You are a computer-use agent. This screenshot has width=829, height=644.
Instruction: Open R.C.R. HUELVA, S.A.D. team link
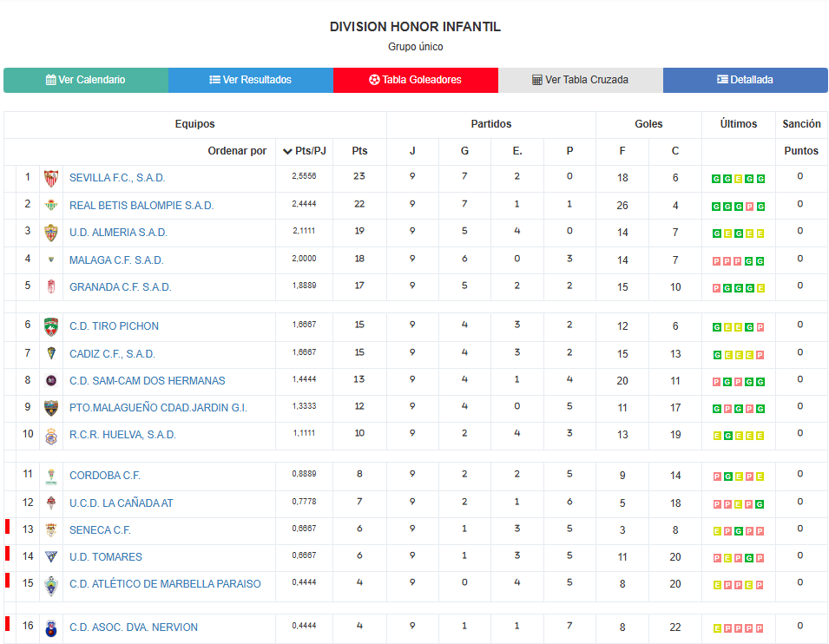point(122,435)
